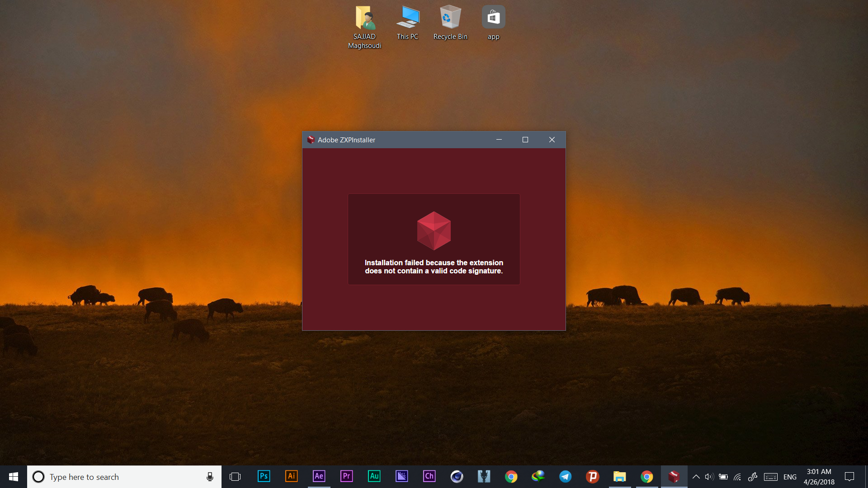
Task: Launch Premiere Pro from the taskbar
Action: [x=347, y=476]
